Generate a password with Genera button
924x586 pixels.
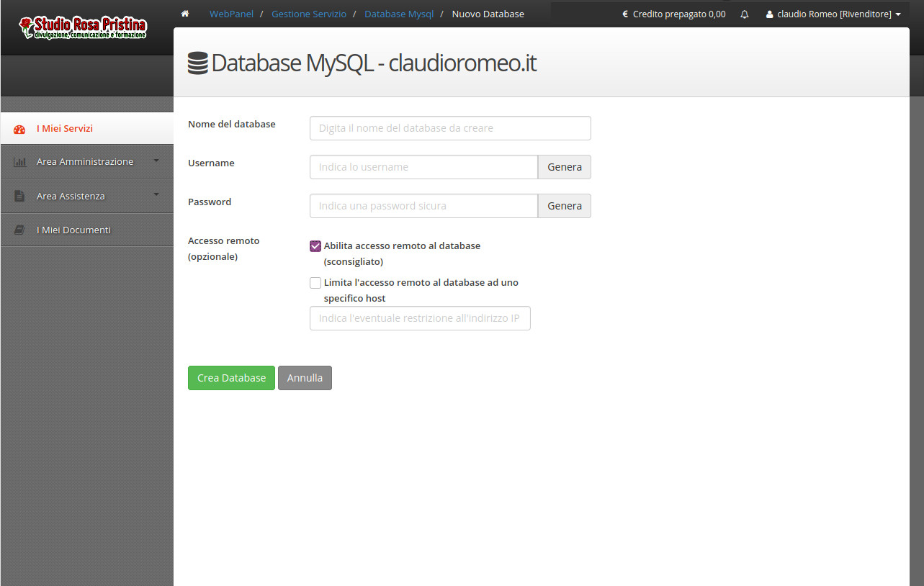pos(565,206)
